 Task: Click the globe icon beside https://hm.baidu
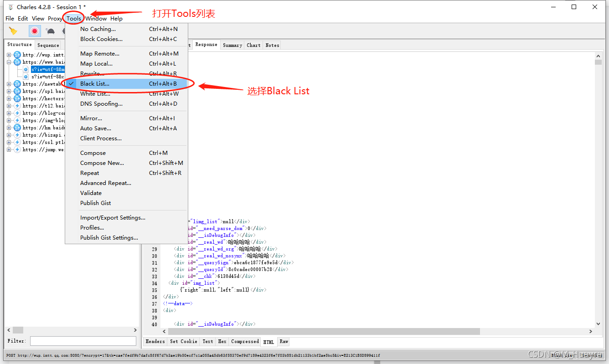(17, 128)
